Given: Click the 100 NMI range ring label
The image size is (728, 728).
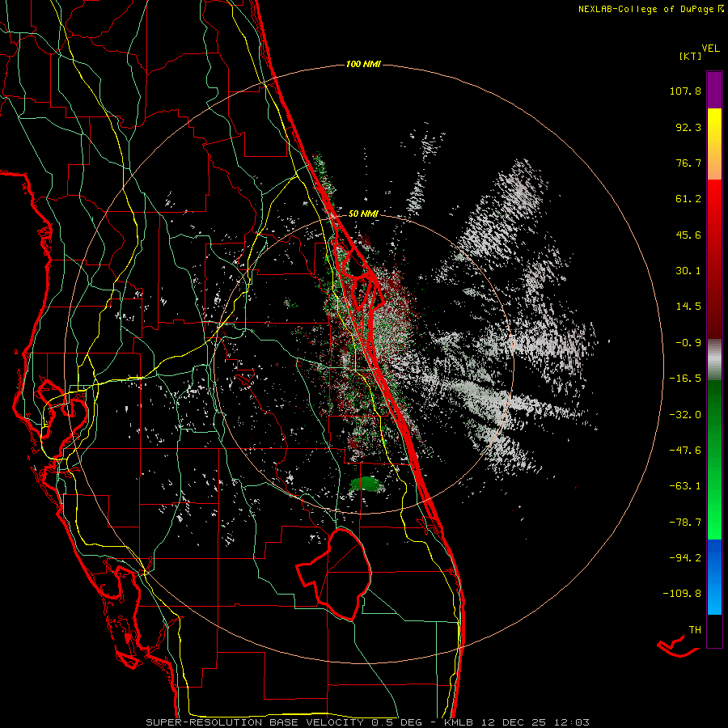Looking at the screenshot, I should point(363,64).
